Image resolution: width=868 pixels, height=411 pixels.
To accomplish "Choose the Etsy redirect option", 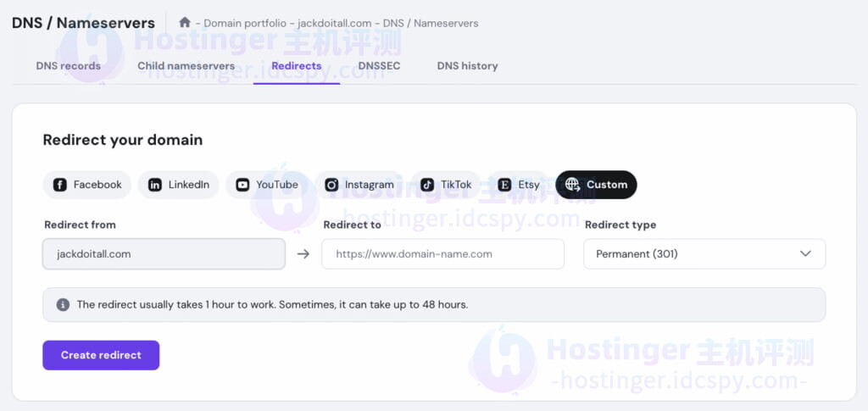I will click(518, 185).
